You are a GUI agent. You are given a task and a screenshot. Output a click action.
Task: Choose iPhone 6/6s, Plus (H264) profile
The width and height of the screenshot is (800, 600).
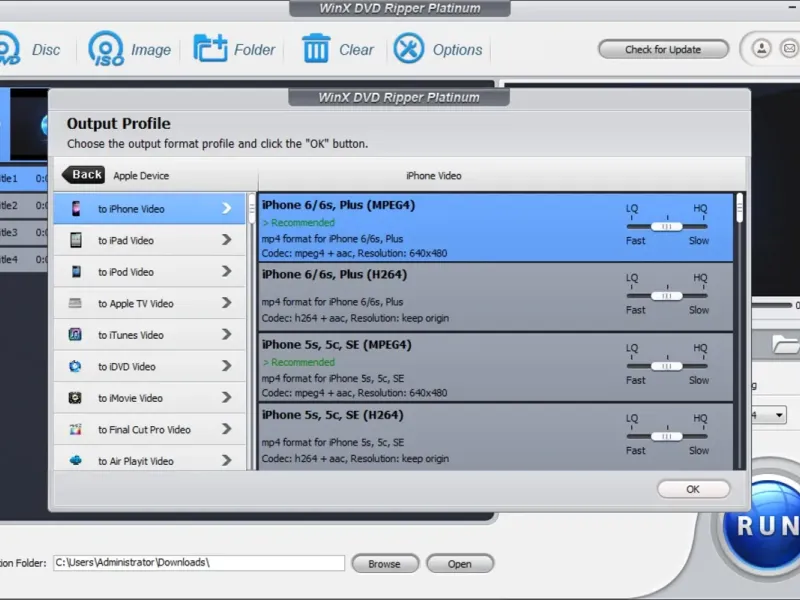pyautogui.click(x=496, y=297)
